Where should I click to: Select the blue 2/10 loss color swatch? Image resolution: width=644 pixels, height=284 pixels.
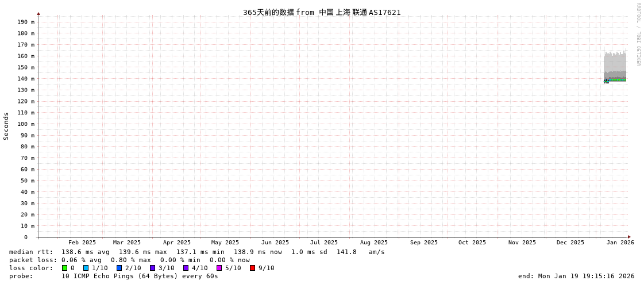coord(119,268)
